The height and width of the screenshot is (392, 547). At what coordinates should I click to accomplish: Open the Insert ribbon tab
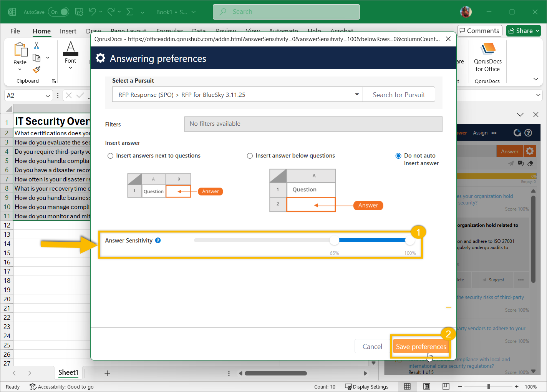pos(68,31)
